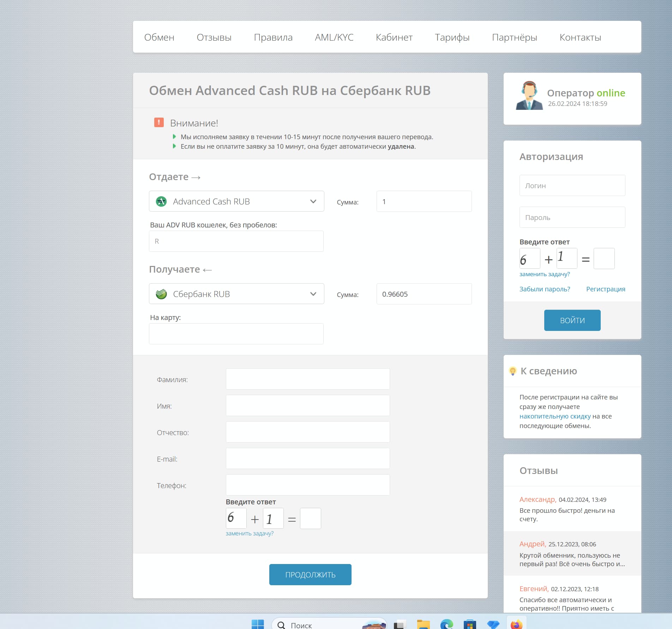This screenshot has width=672, height=629.
Task: Click the На карту card number field
Action: coord(236,334)
